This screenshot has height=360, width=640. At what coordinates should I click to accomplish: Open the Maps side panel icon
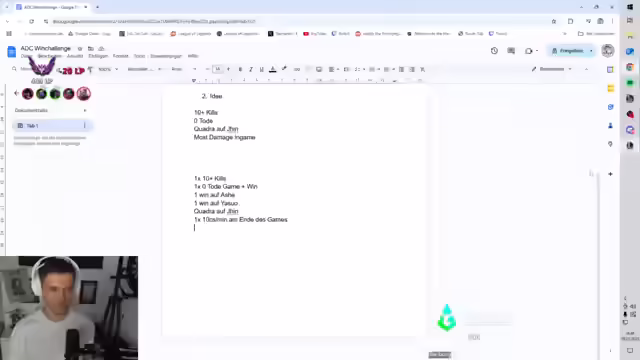pyautogui.click(x=611, y=144)
